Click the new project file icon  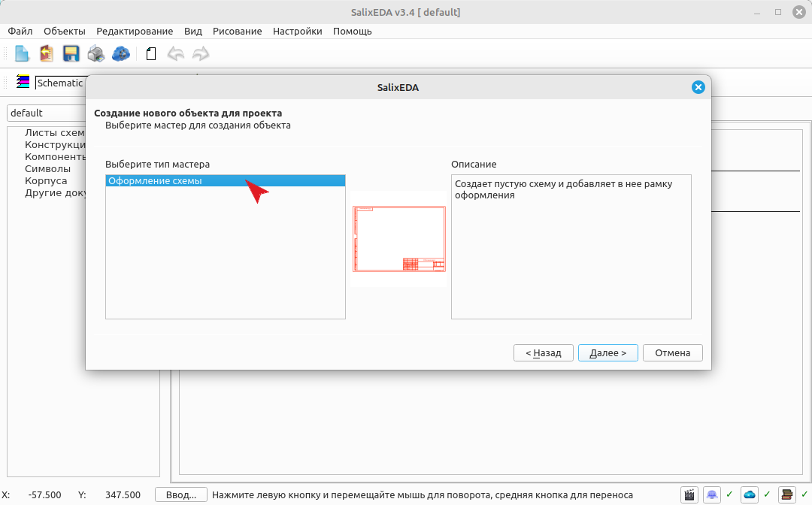tap(22, 54)
